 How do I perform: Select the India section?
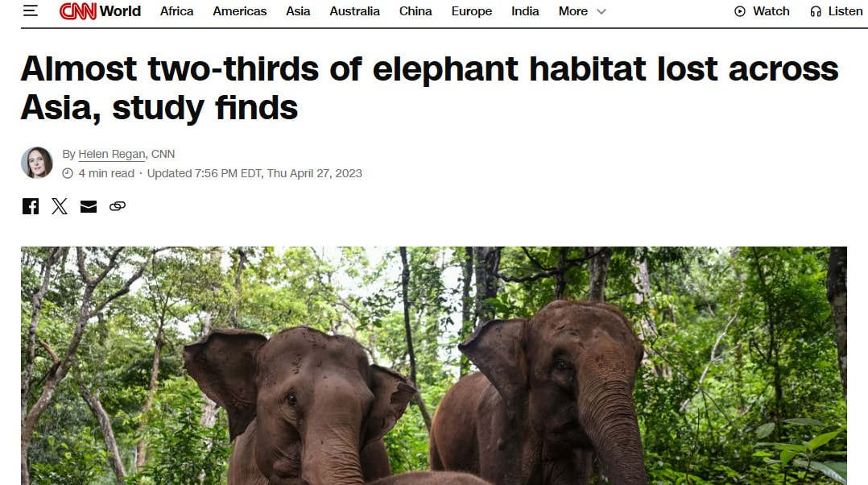click(x=525, y=11)
